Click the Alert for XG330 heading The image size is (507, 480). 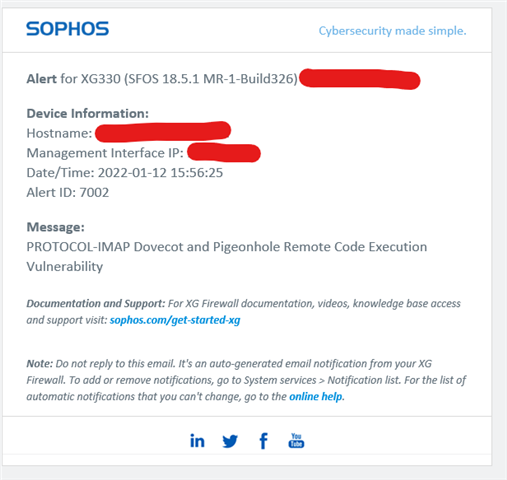click(x=162, y=79)
